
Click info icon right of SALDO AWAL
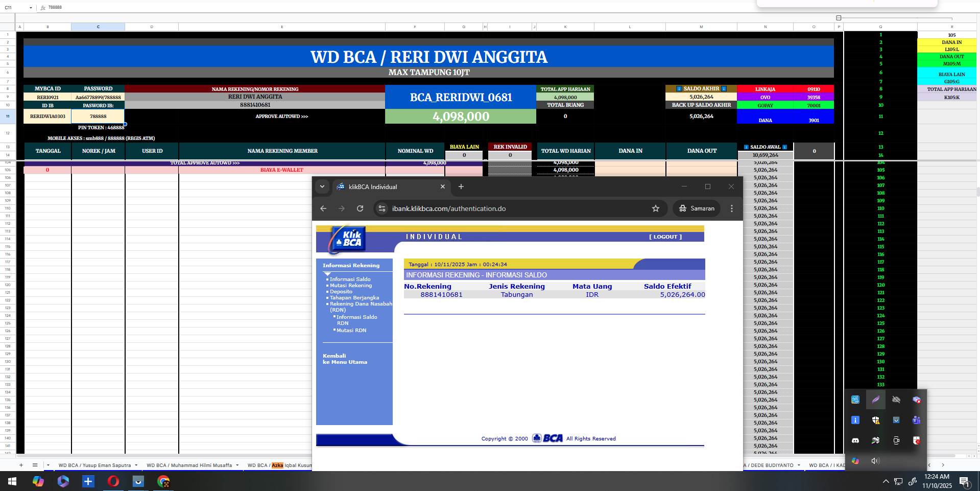tap(785, 147)
